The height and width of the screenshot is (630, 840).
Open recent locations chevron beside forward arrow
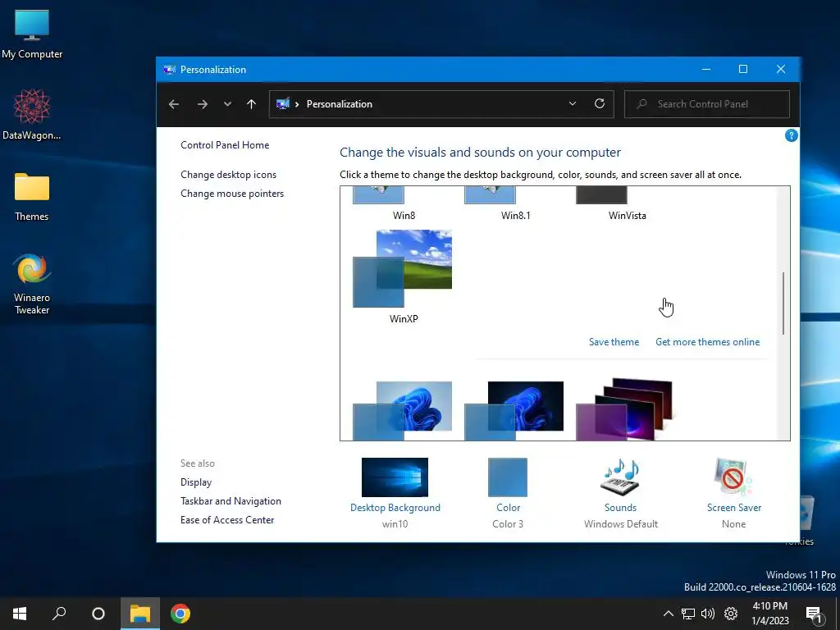point(227,104)
